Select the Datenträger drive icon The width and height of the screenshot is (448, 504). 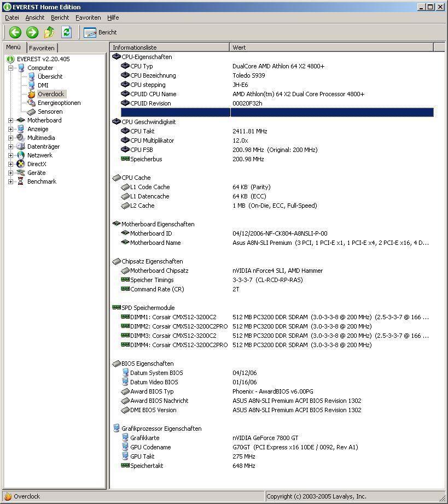[21, 146]
